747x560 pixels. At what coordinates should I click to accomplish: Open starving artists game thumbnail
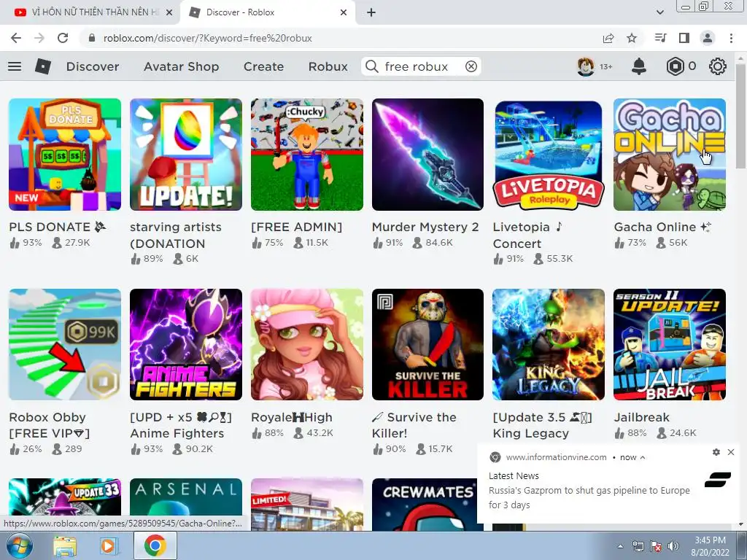tap(186, 155)
